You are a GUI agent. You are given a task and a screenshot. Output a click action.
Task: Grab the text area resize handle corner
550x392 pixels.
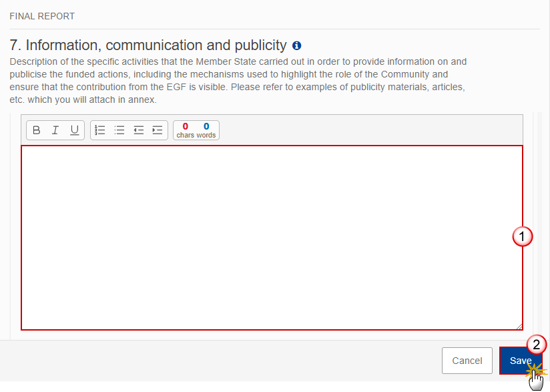click(519, 327)
